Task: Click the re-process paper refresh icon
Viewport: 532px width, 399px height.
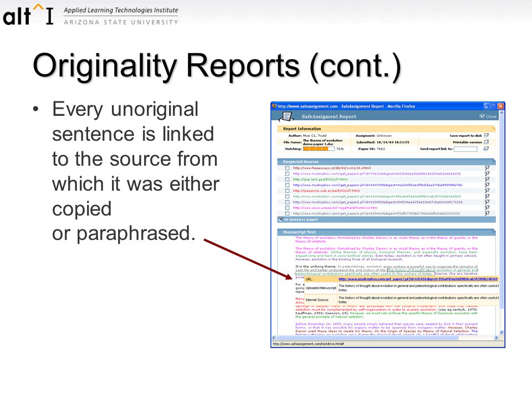Action: pos(280,219)
